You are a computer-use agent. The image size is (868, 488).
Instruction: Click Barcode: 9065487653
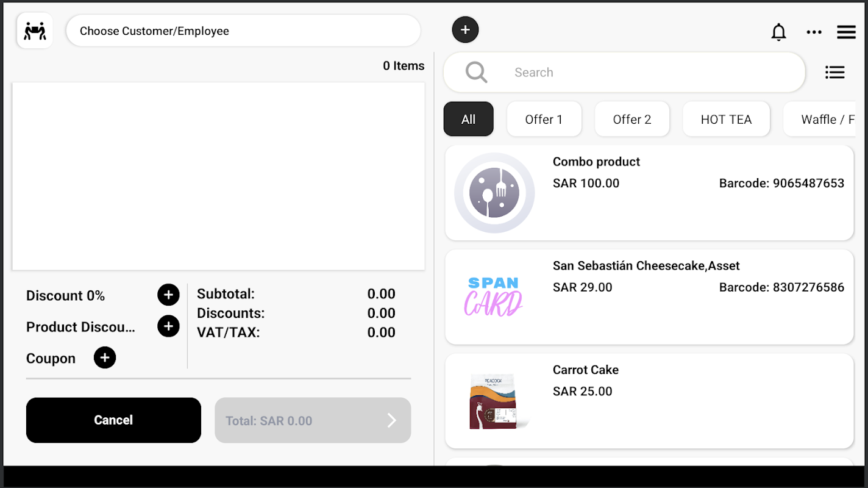tap(781, 183)
